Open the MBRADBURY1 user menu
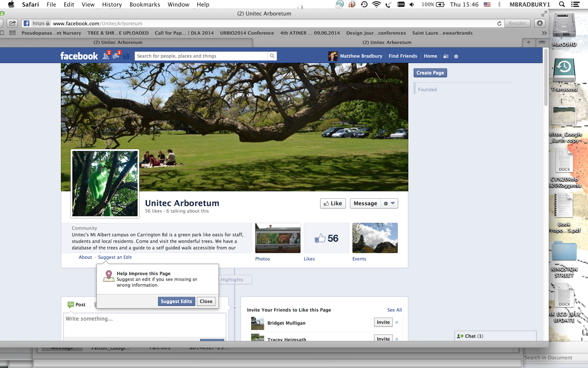Viewport: 588px width, 368px height. (530, 4)
